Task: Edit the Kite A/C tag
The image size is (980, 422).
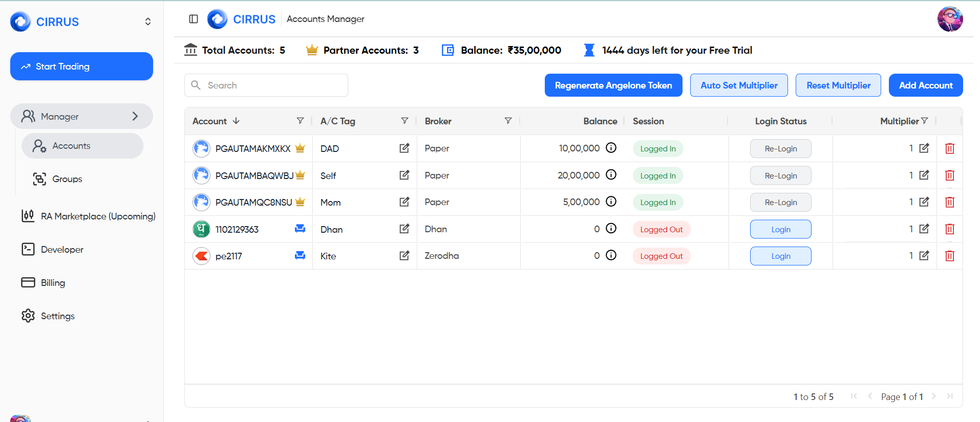Action: tap(404, 256)
